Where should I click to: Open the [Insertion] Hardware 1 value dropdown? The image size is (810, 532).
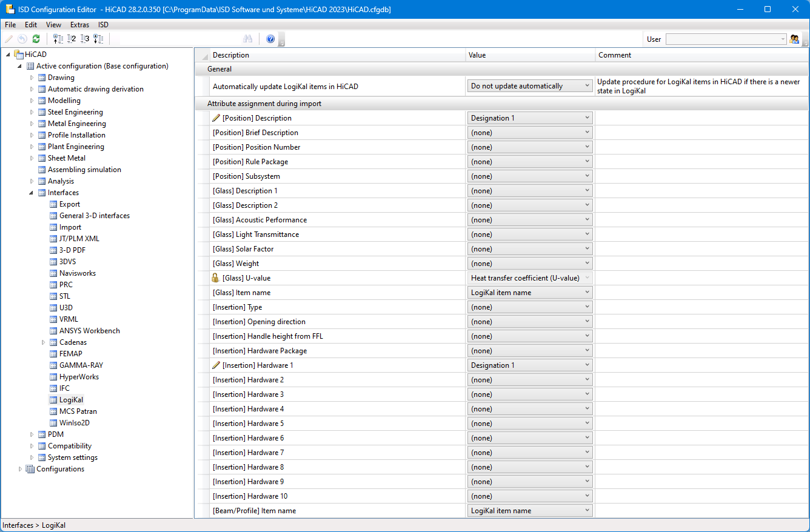[x=530, y=365]
